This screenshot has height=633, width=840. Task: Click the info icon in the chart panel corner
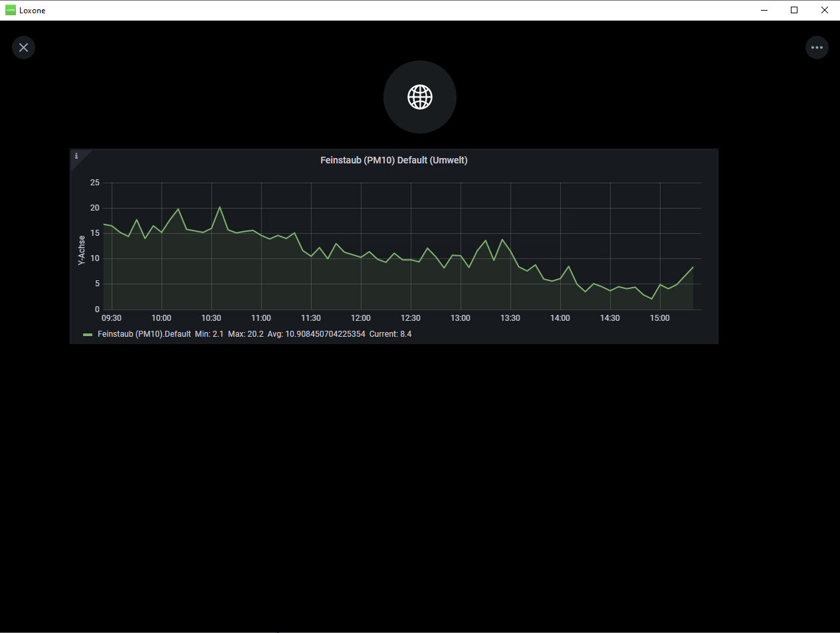coord(76,156)
